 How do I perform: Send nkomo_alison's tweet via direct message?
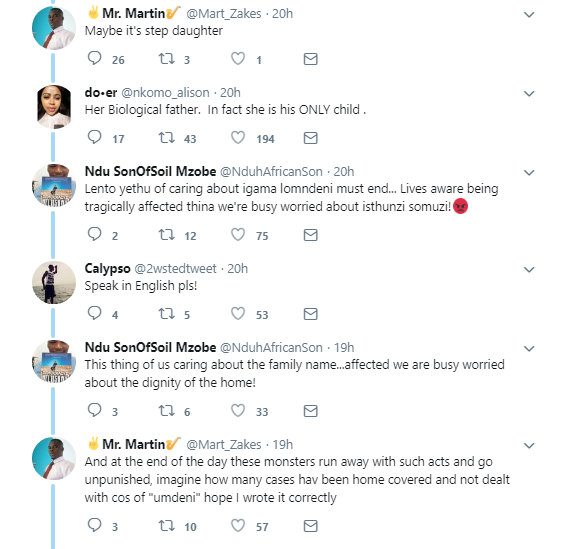(311, 138)
